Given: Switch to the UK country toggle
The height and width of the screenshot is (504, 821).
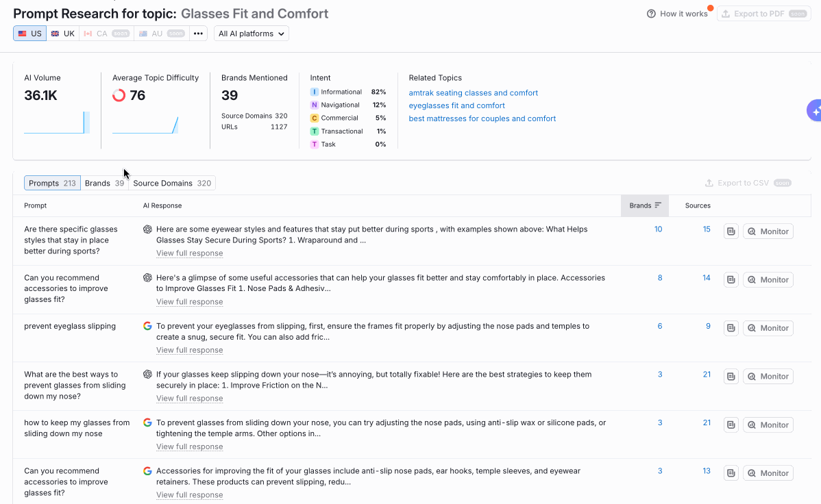Looking at the screenshot, I should tap(63, 34).
